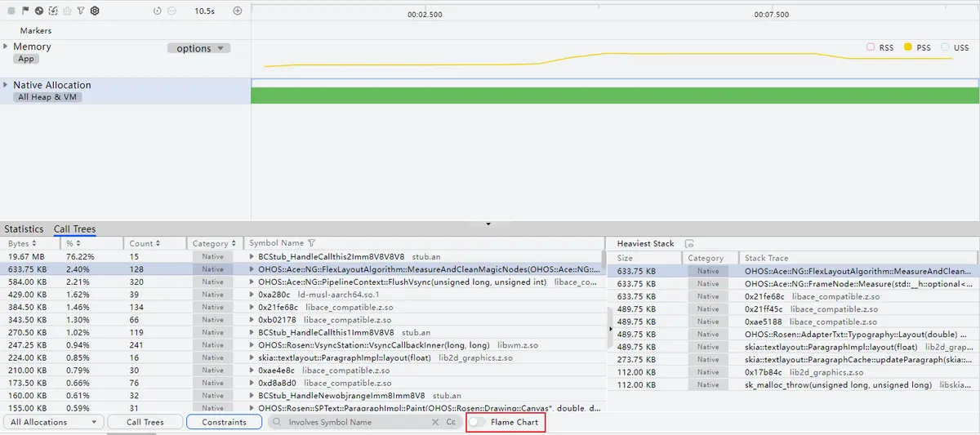Toggle the Cc case-sensitive search option

pos(451,422)
